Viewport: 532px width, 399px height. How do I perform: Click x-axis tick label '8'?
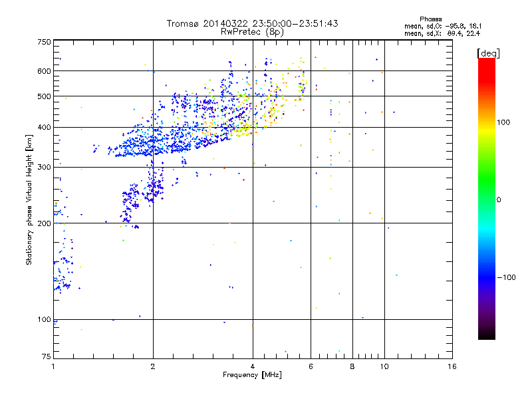point(352,366)
